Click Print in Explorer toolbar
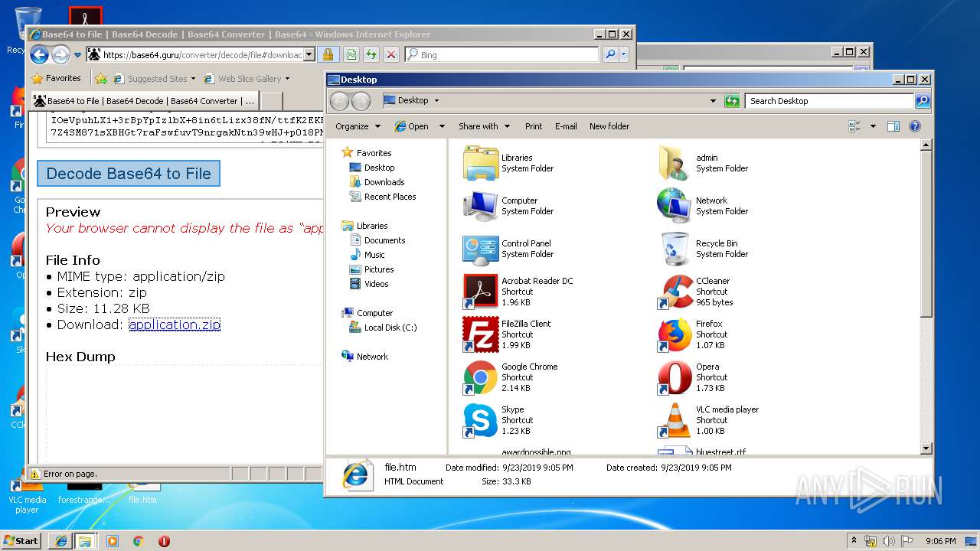 tap(534, 126)
